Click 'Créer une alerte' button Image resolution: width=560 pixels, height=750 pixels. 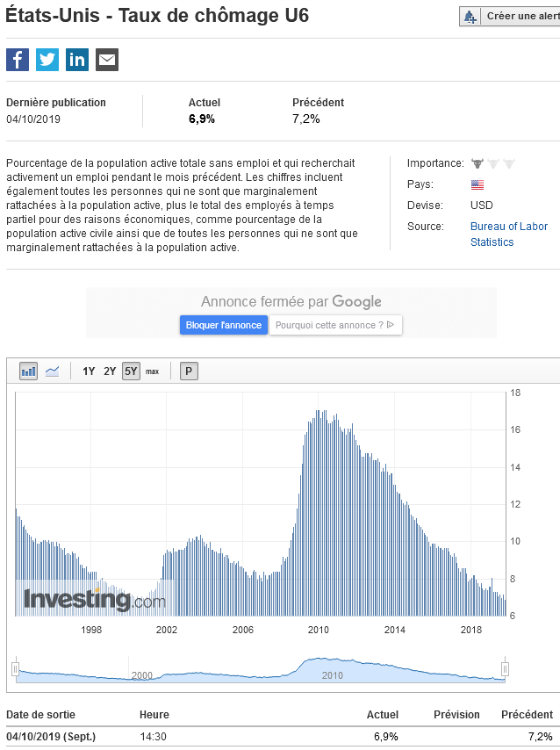coord(521,17)
